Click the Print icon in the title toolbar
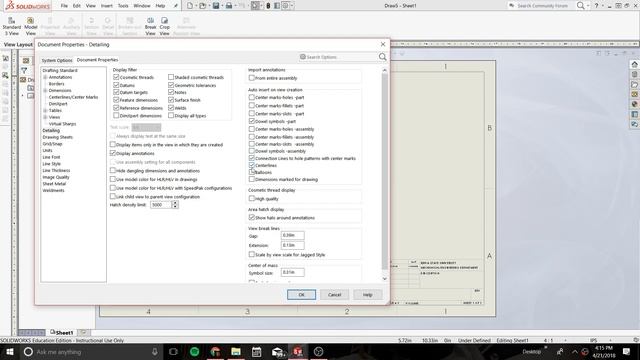This screenshot has height=360, width=640. click(229, 6)
